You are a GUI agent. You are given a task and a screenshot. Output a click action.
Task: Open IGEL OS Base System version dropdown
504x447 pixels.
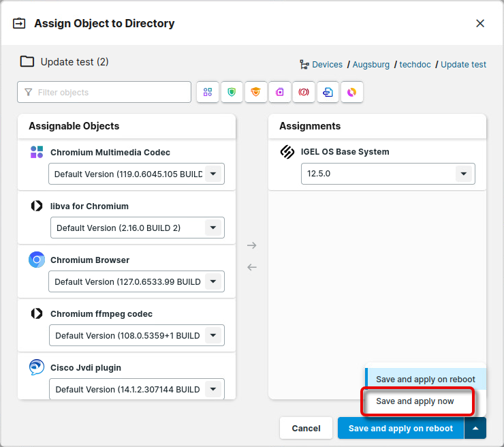[464, 174]
